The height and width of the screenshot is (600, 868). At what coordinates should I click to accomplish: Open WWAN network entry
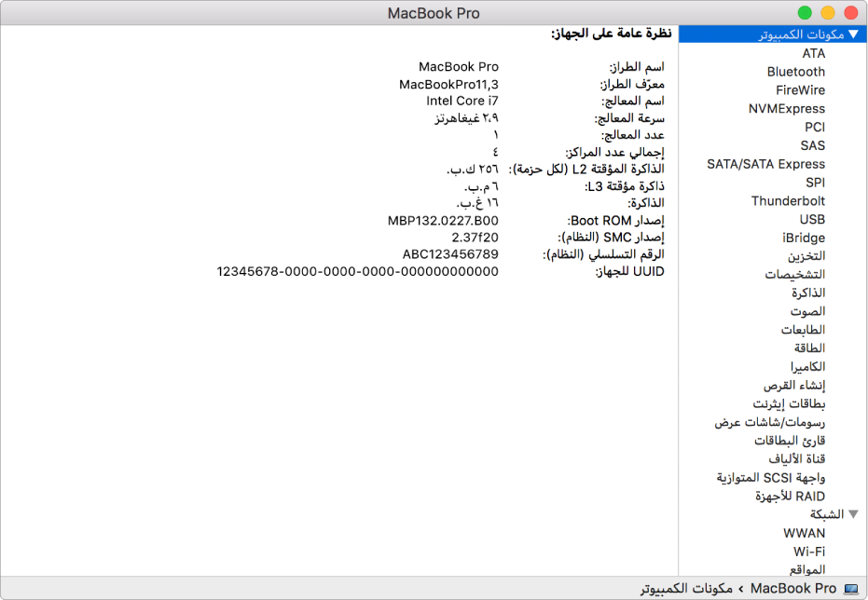[x=805, y=533]
